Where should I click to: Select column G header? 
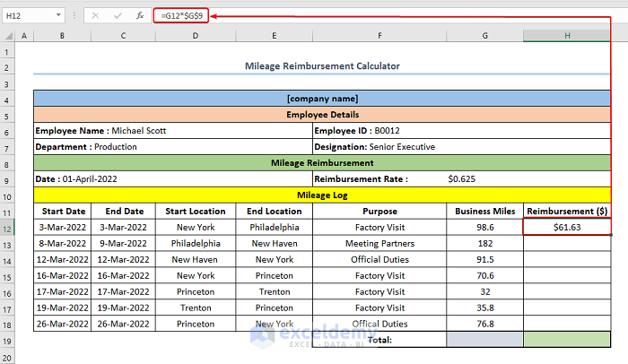pyautogui.click(x=485, y=36)
